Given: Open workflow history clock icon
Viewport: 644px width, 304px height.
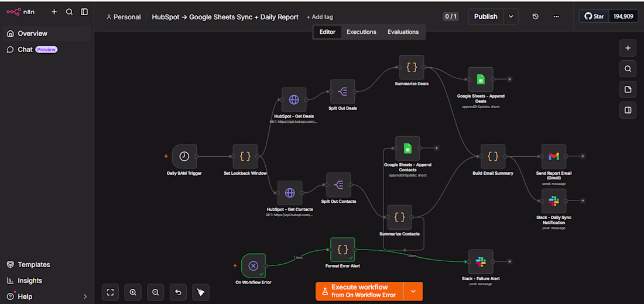Looking at the screenshot, I should tap(535, 17).
